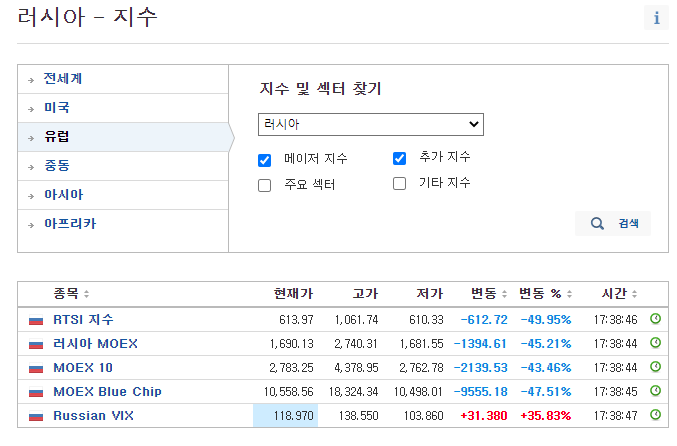
Task: Click the info icon at top right
Action: click(656, 18)
